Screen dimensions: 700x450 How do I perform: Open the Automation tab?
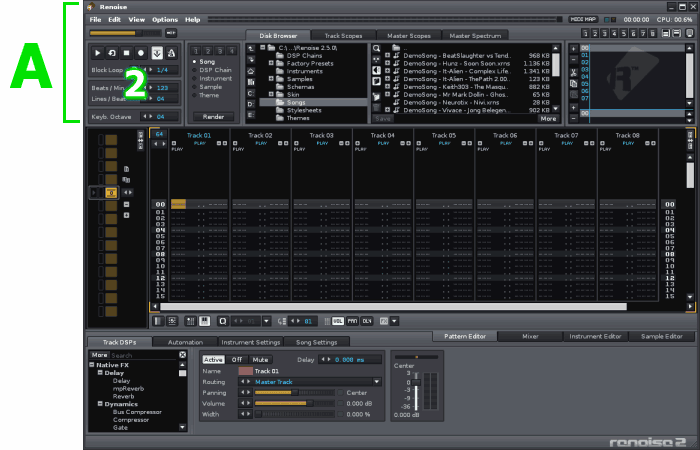point(185,342)
